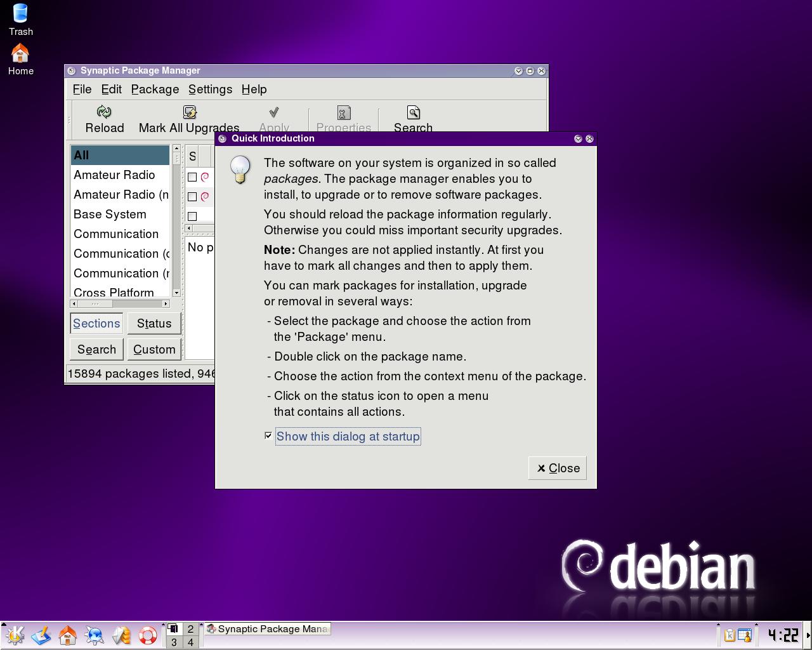Open the Kontact mail envelope icon in panel
812x650 pixels.
click(x=121, y=635)
